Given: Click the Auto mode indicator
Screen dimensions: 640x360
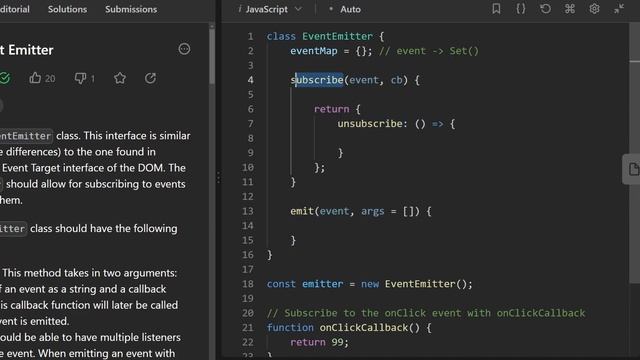Looking at the screenshot, I should [345, 9].
